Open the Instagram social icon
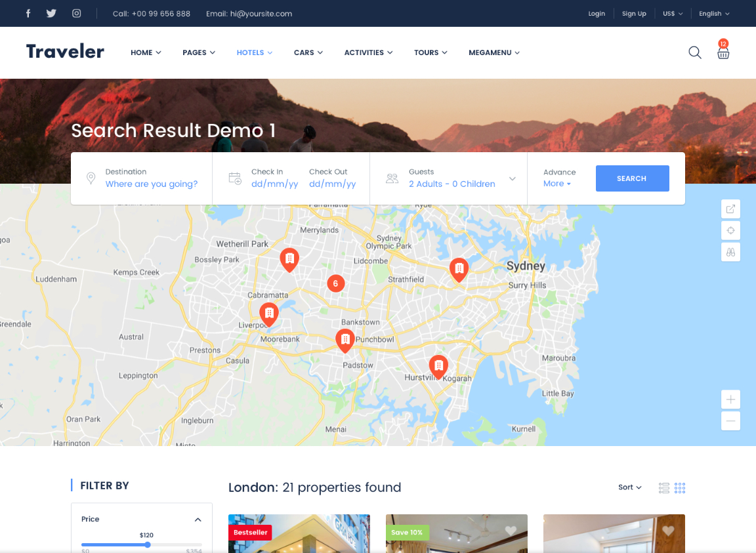Viewport: 756px width, 553px height. (77, 13)
